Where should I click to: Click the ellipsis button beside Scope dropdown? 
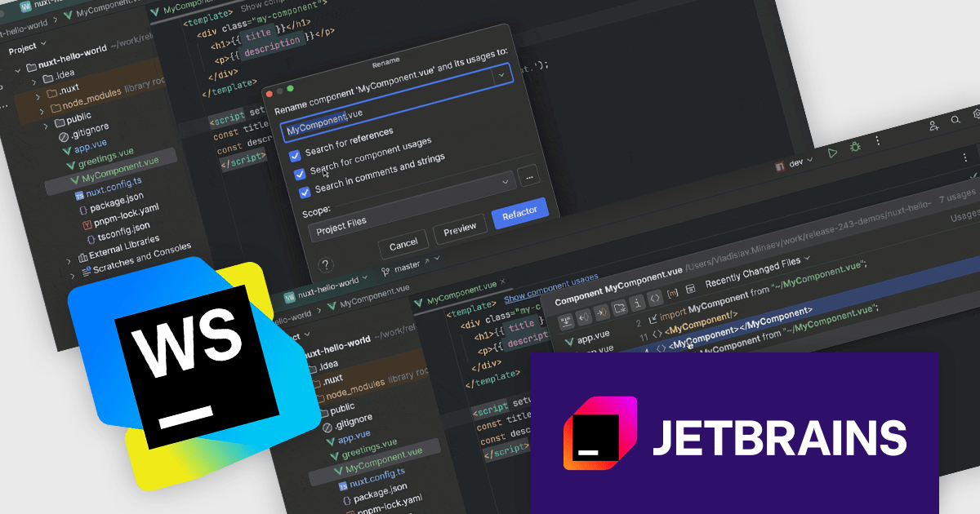529,175
